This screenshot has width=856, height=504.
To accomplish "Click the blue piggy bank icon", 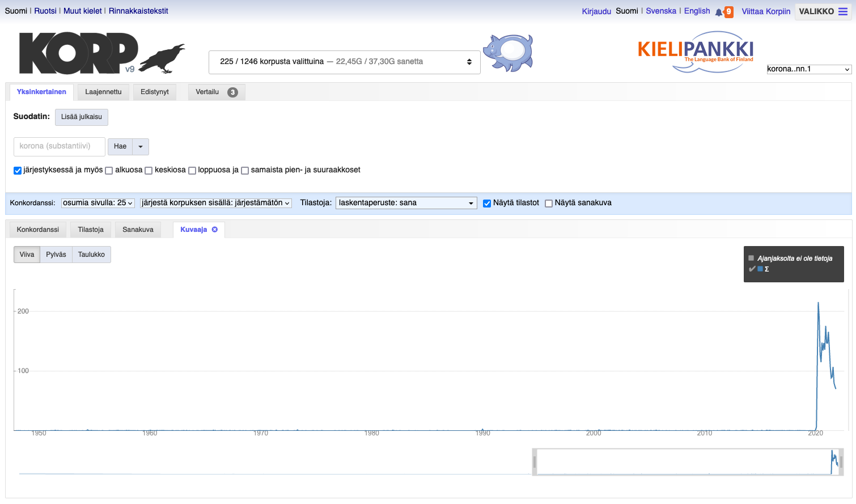I will tap(508, 53).
